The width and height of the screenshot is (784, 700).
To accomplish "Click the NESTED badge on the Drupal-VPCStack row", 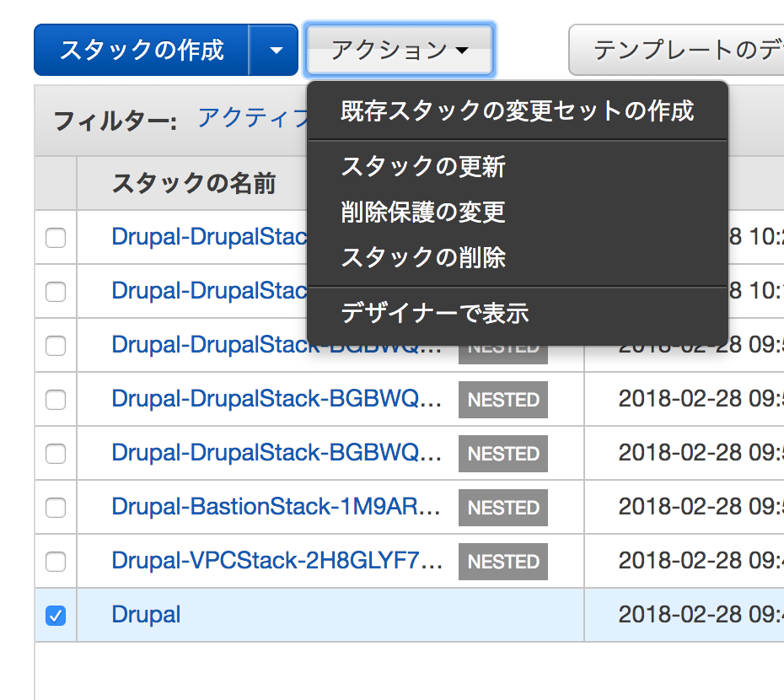I will pos(502,561).
